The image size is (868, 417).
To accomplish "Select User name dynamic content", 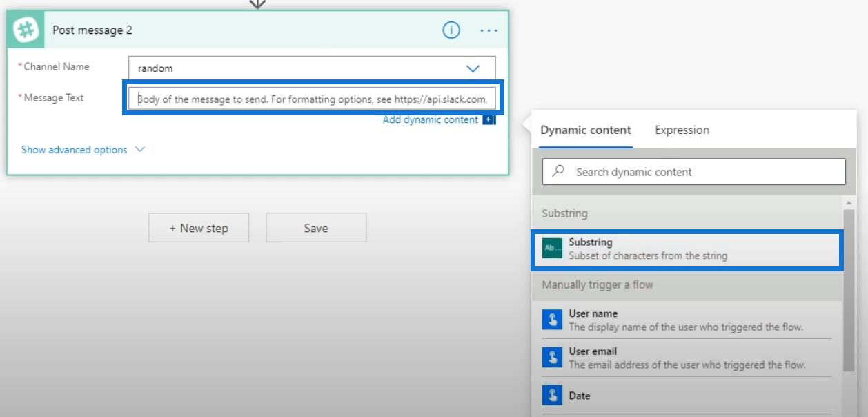I will pyautogui.click(x=687, y=320).
